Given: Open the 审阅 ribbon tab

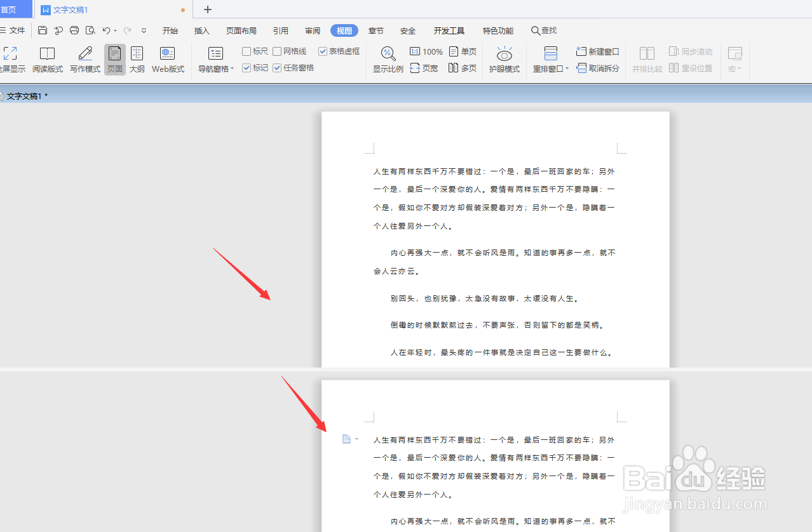Looking at the screenshot, I should [x=313, y=30].
